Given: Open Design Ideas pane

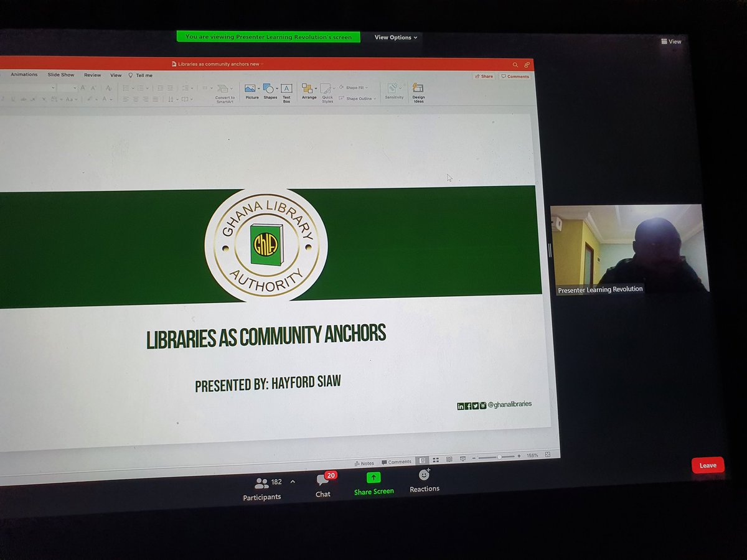Looking at the screenshot, I should tap(418, 93).
